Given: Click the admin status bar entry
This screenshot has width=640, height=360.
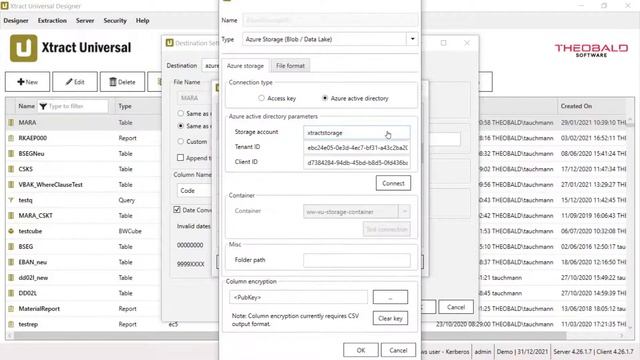Looking at the screenshot, I should (483, 351).
